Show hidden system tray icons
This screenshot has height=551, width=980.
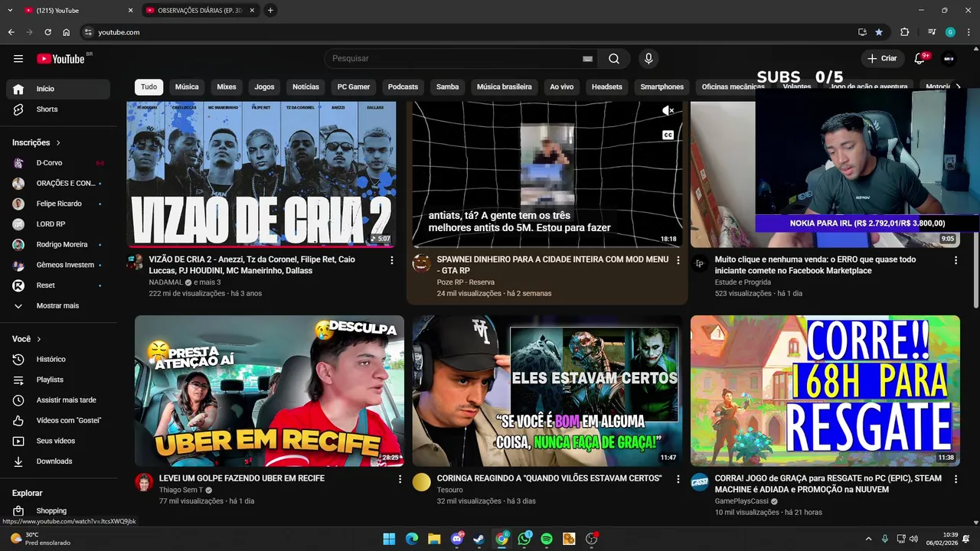(x=868, y=539)
